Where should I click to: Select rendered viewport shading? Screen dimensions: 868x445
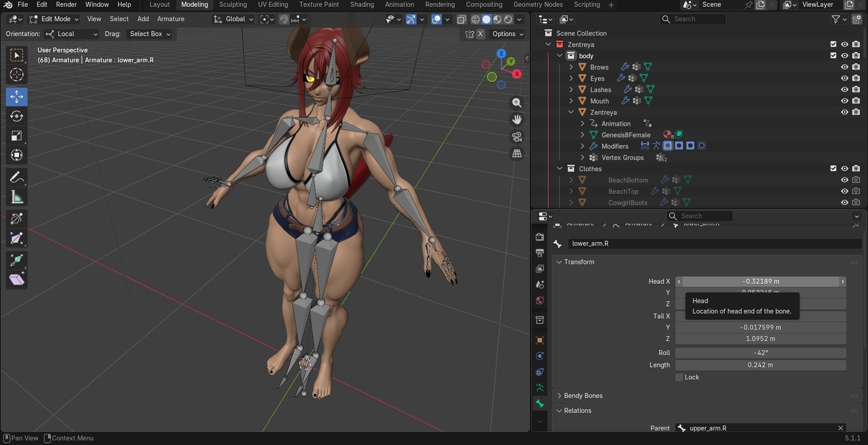pyautogui.click(x=508, y=19)
